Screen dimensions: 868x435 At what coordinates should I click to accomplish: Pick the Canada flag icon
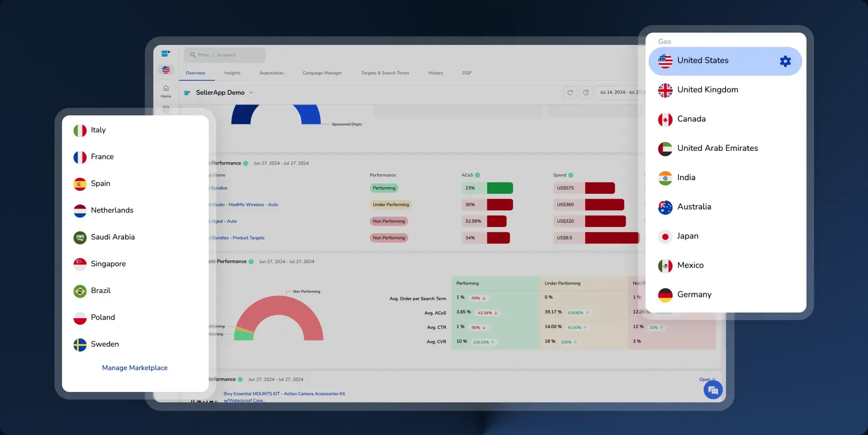click(665, 120)
